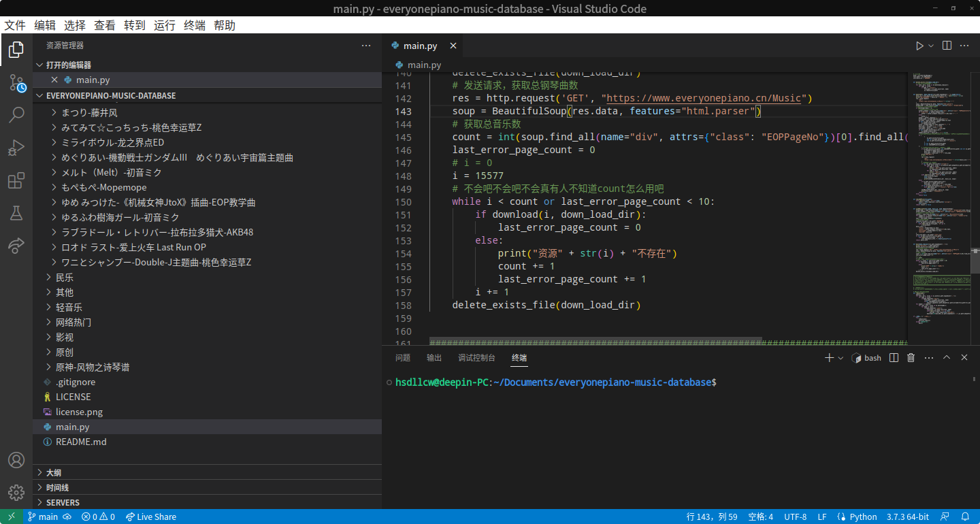The width and height of the screenshot is (980, 524).
Task: Open the 查看 menu
Action: click(105, 25)
